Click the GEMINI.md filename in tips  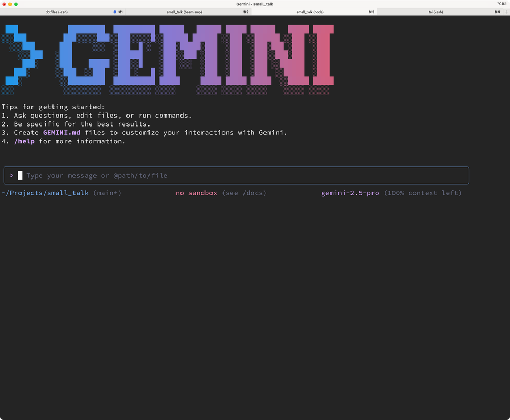[x=61, y=133]
